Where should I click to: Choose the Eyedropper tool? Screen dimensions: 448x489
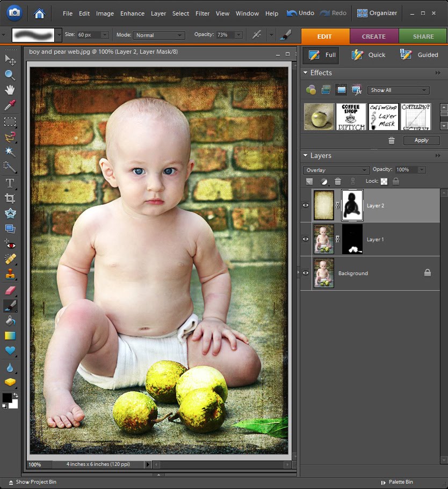10,105
